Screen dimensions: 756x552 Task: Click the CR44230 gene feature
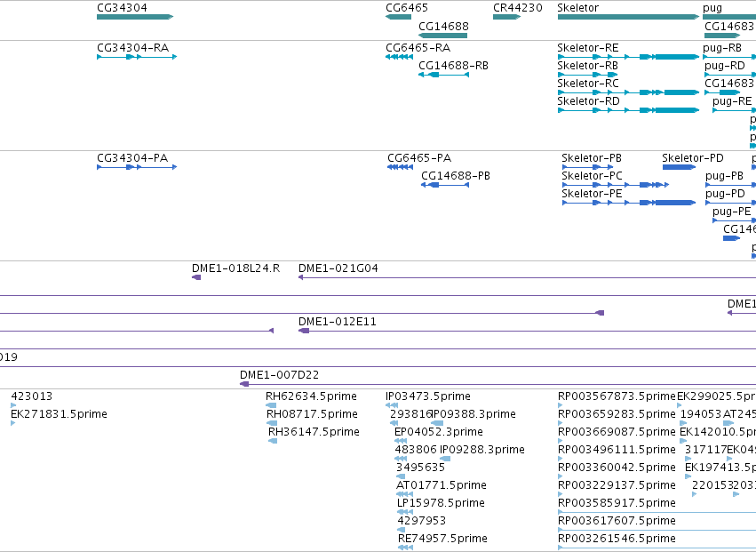coord(506,17)
